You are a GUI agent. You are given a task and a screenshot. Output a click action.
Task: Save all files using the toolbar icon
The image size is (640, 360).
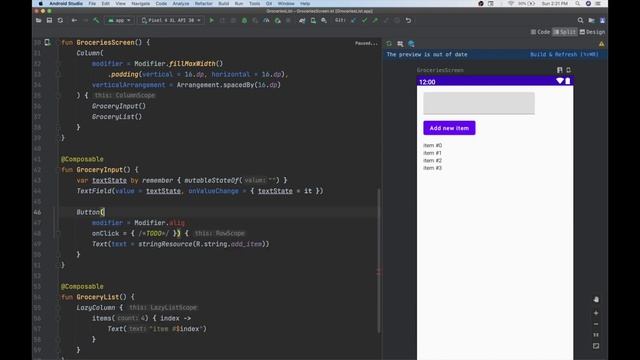click(x=49, y=20)
